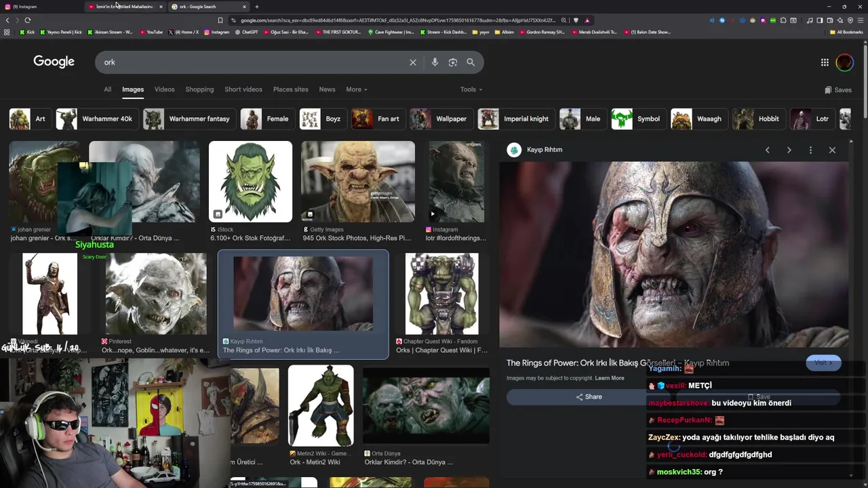Open Brave wallet icon

click(x=829, y=20)
